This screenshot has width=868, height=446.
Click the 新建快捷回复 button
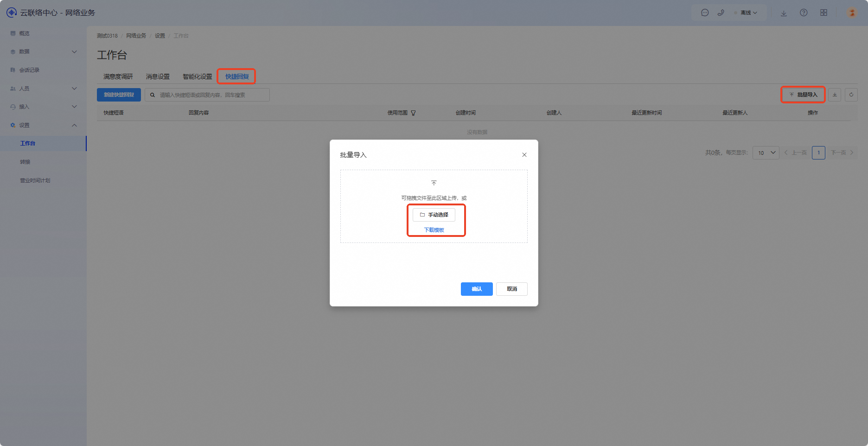click(x=119, y=95)
